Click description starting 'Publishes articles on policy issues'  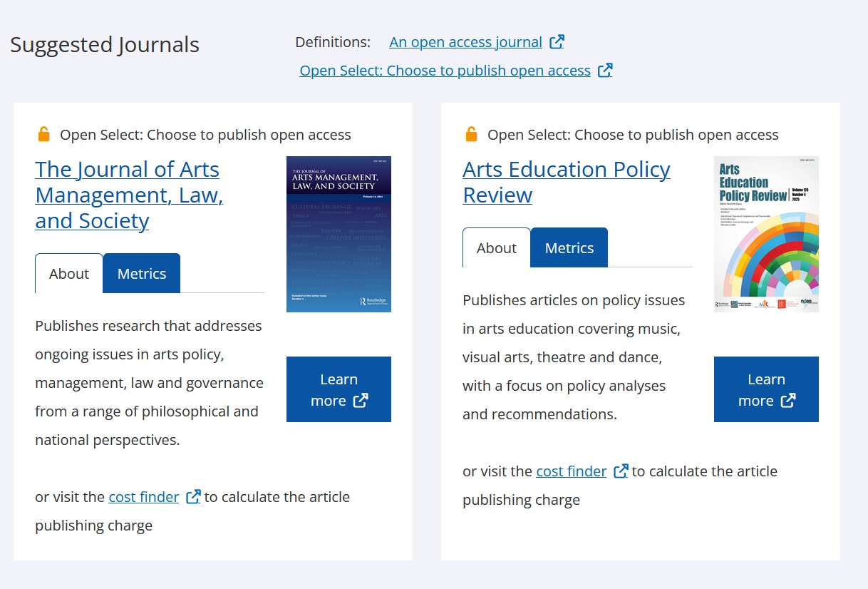coord(574,357)
